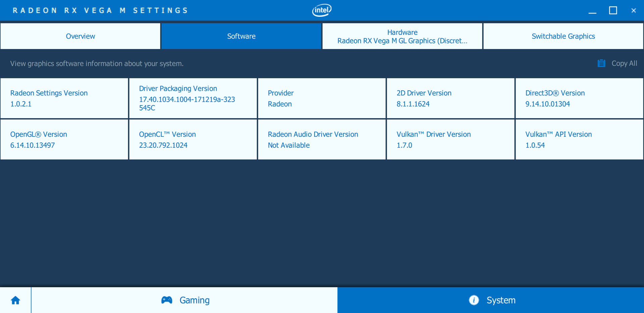
Task: Click the Driver Packaging Version tile
Action: (193, 98)
